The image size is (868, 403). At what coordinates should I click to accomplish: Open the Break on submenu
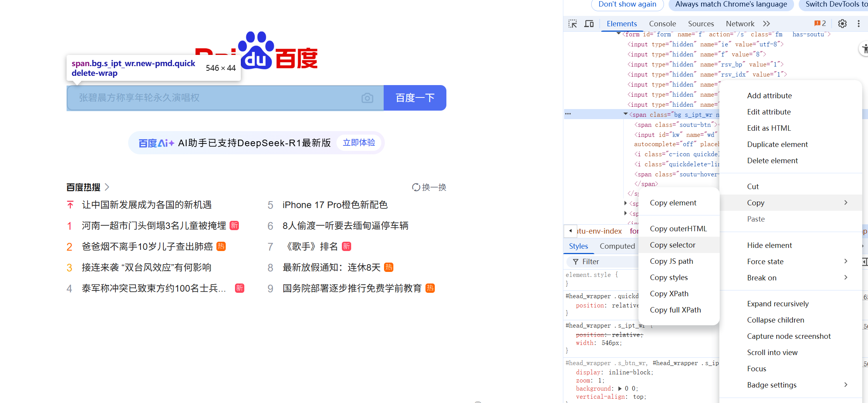tap(791, 278)
